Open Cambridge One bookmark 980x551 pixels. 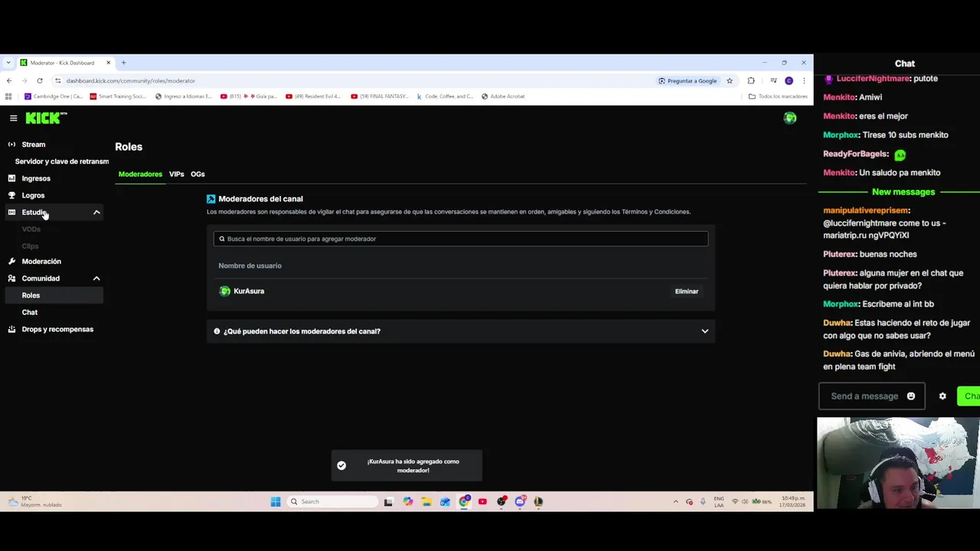pyautogui.click(x=54, y=96)
